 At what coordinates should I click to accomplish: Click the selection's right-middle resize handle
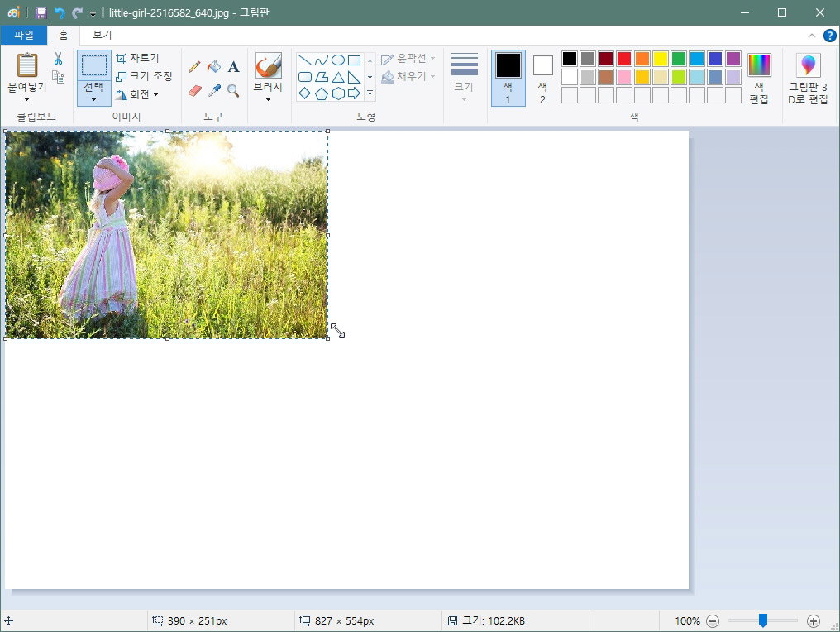(x=328, y=235)
